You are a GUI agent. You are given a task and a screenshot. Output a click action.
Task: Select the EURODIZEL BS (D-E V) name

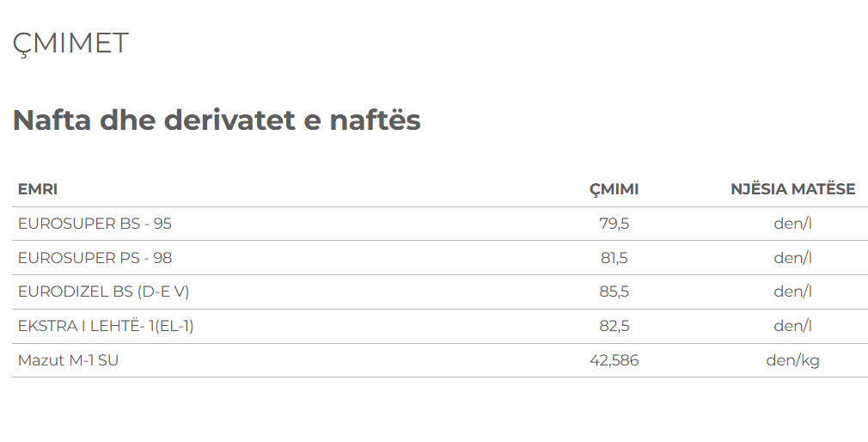click(x=103, y=292)
